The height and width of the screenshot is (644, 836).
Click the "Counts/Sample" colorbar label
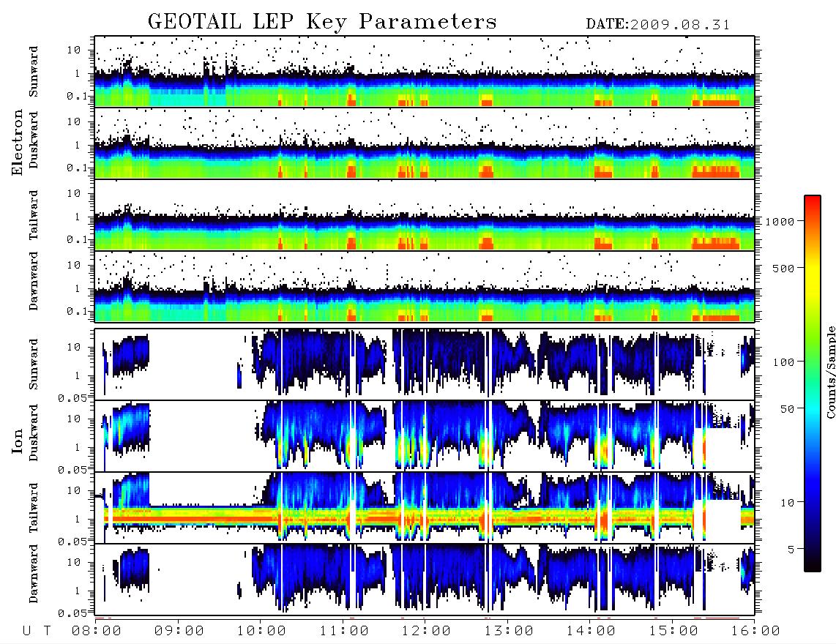830,372
